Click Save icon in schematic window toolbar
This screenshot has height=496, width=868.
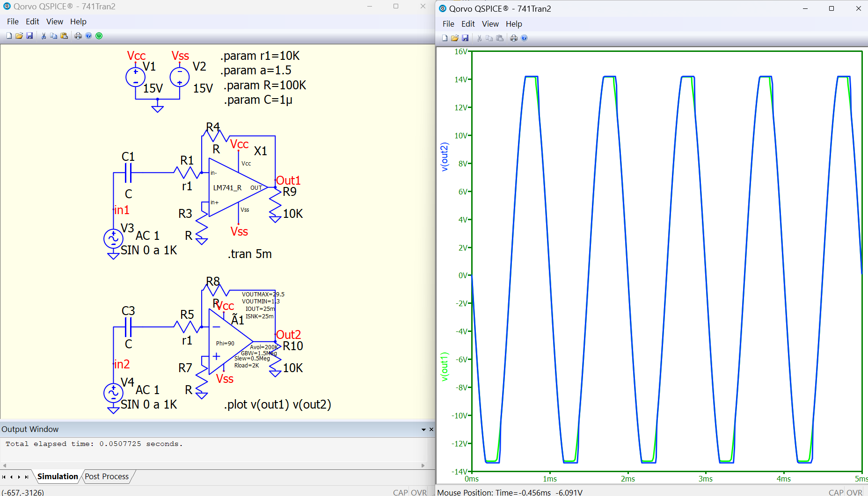pyautogui.click(x=29, y=36)
